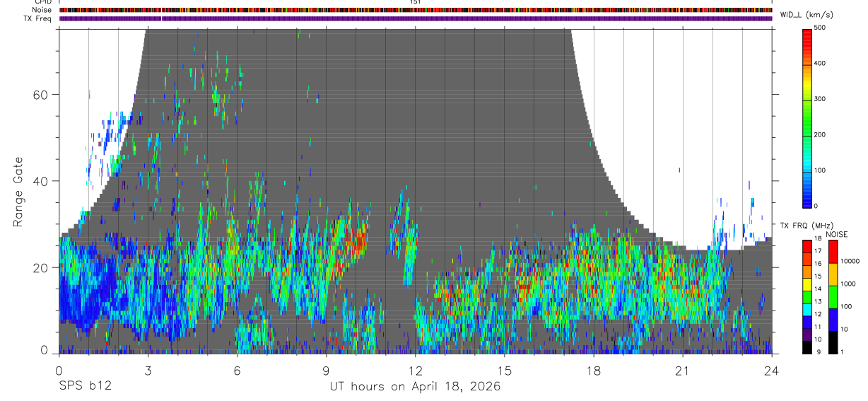Click the '16' tick on TX FRQ scale
The height and width of the screenshot is (401, 868).
tap(818, 264)
